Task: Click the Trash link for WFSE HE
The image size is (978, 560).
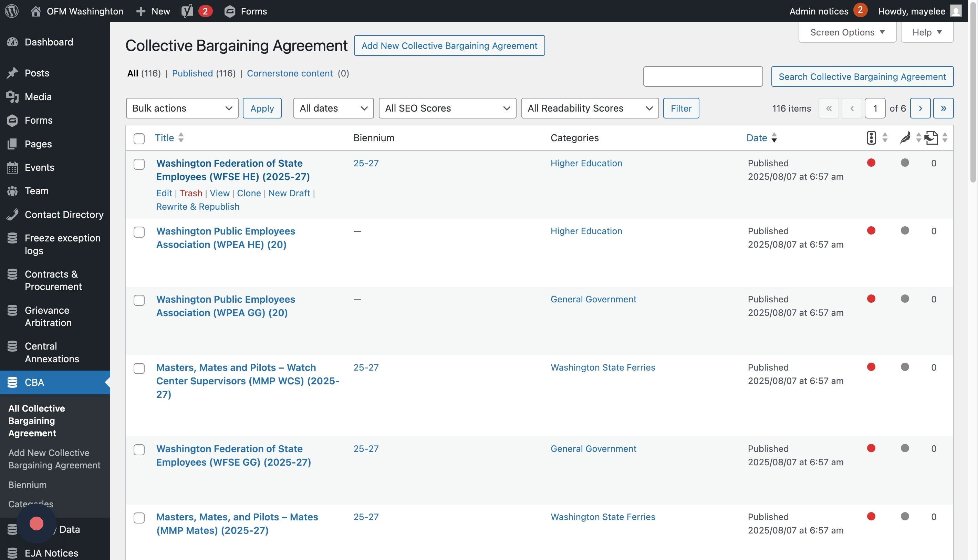Action: coord(191,193)
